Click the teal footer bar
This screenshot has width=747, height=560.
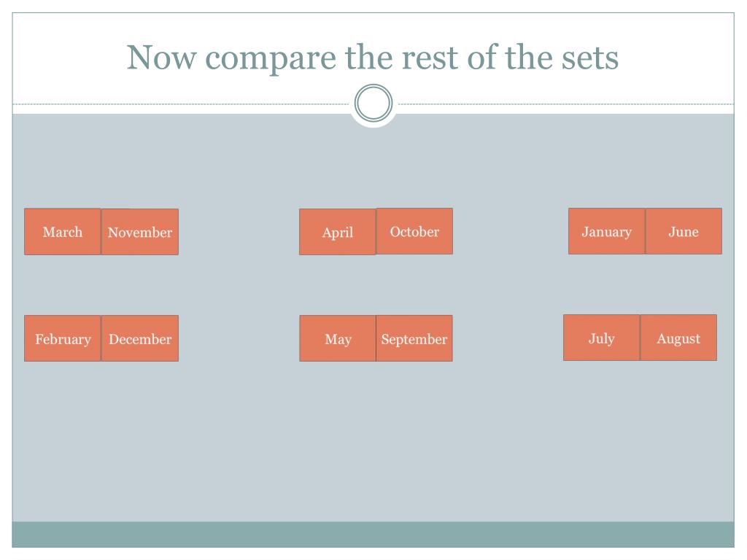[373, 534]
